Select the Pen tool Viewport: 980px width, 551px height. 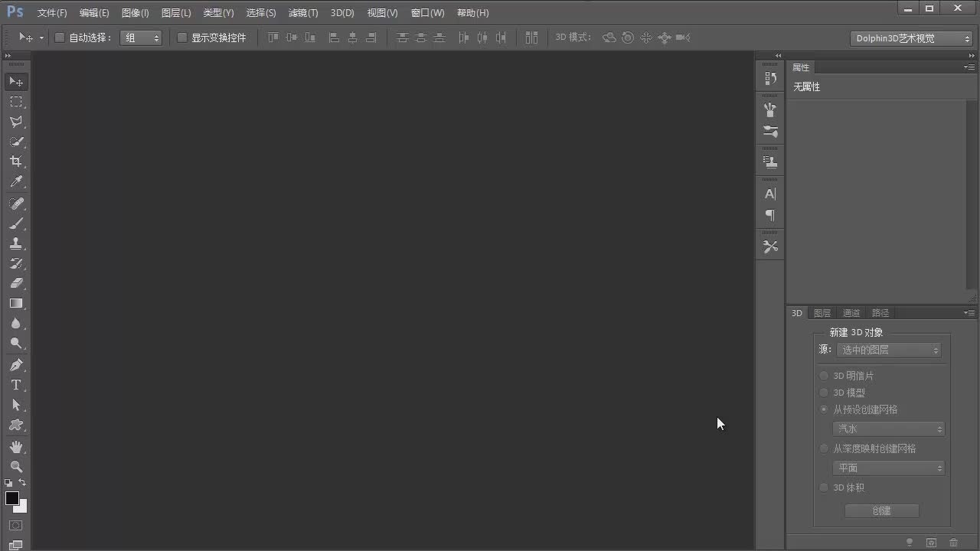coord(16,365)
